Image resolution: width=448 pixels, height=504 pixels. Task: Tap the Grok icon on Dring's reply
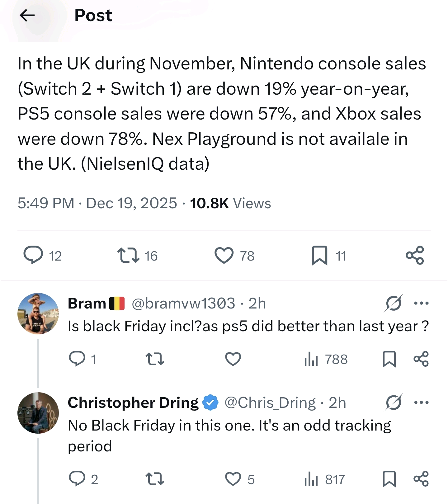click(x=394, y=402)
